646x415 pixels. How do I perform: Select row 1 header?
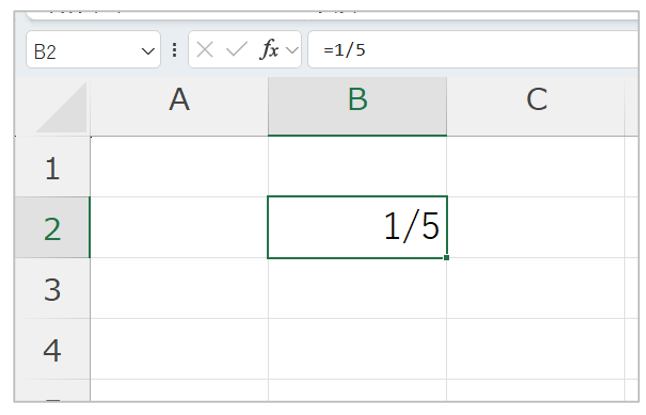pyautogui.click(x=52, y=166)
